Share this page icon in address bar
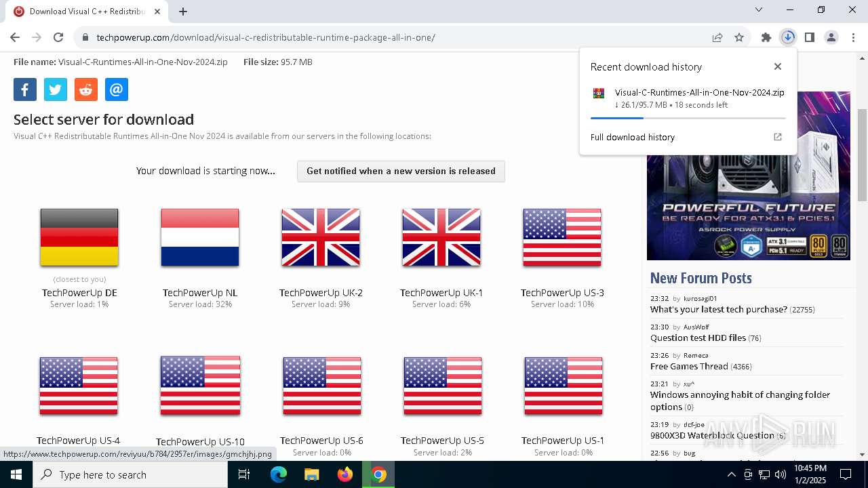868x488 pixels. point(717,37)
